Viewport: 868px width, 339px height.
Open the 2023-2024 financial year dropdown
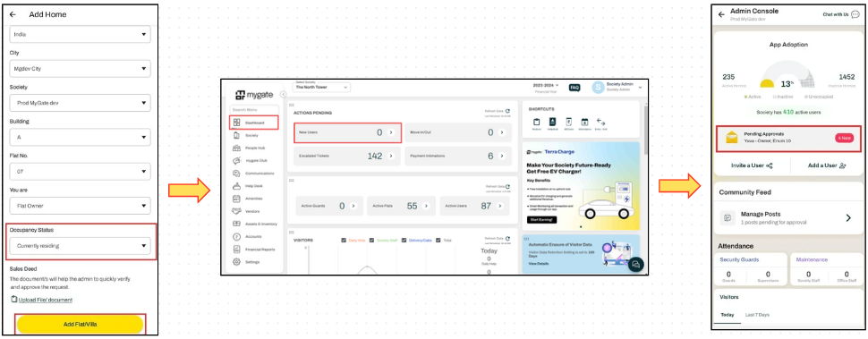[x=546, y=86]
